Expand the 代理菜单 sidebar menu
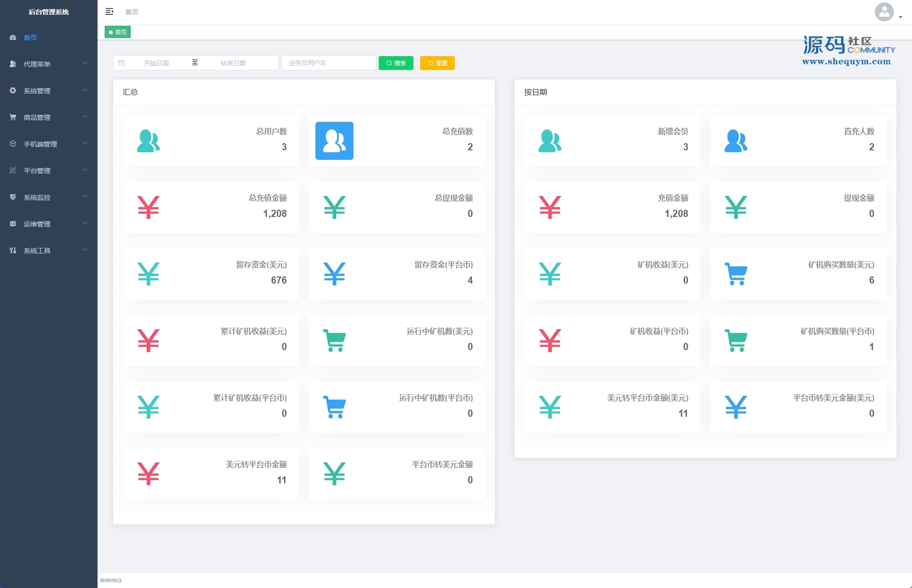 49,64
